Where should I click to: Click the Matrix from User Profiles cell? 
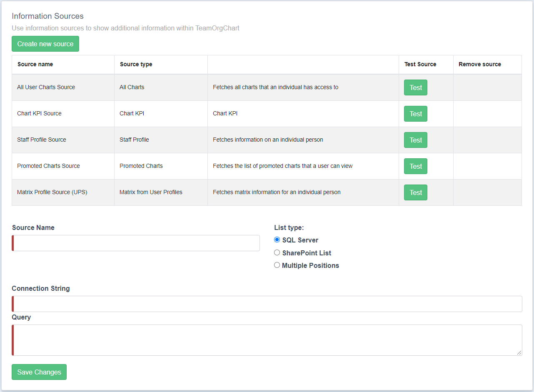151,192
